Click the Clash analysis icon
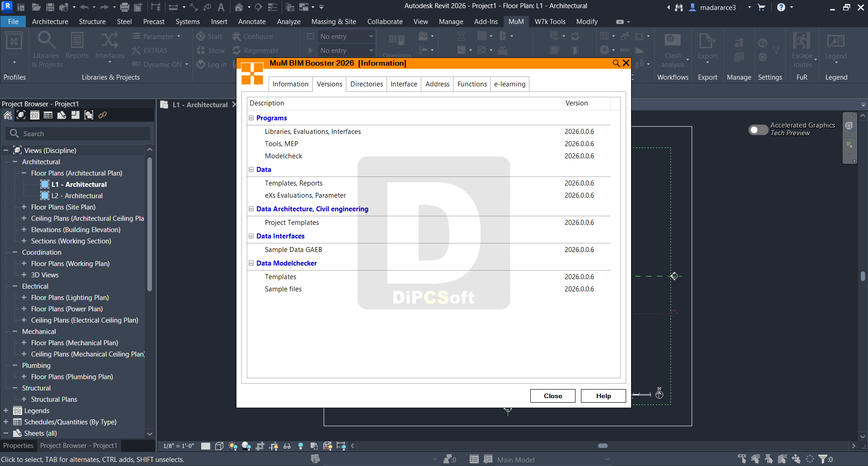This screenshot has width=868, height=466. [x=672, y=40]
